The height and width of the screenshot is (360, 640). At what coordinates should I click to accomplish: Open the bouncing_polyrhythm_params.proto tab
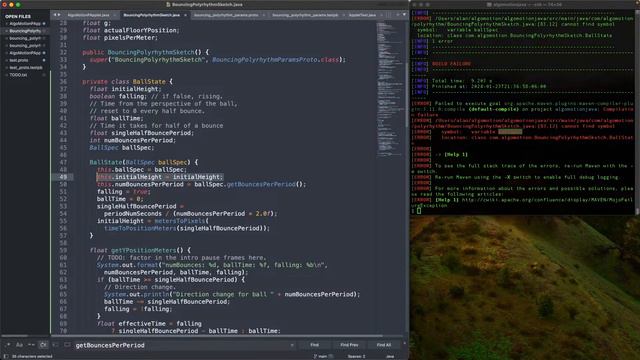tap(226, 15)
